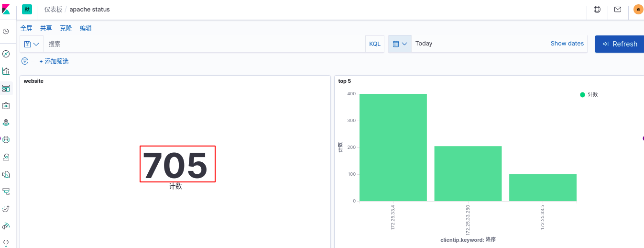Open Logs icon in sidebar

6,174
